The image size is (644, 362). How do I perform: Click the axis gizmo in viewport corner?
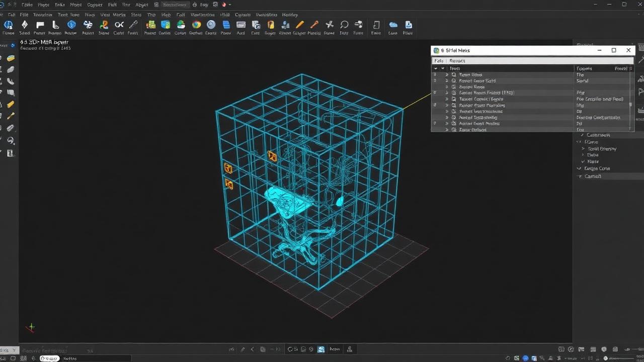(x=31, y=328)
